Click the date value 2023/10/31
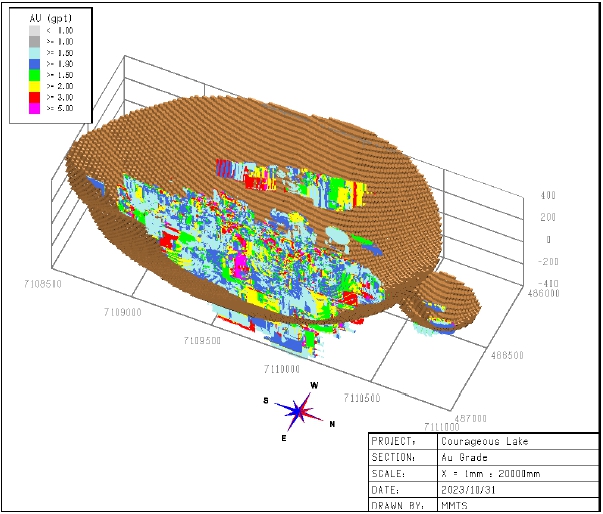The image size is (603, 514). point(466,490)
